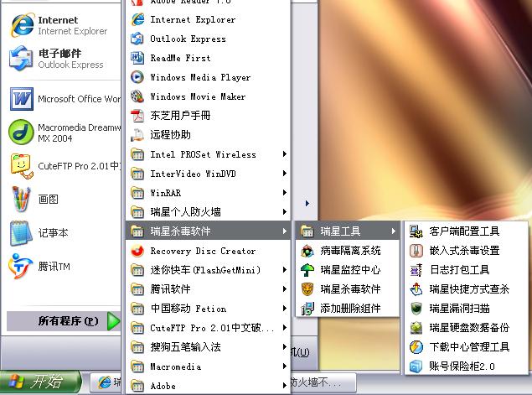Screen dimensions: 532x395
Task: Open 东芝用户手册 PDF manual
Action: pos(208,116)
